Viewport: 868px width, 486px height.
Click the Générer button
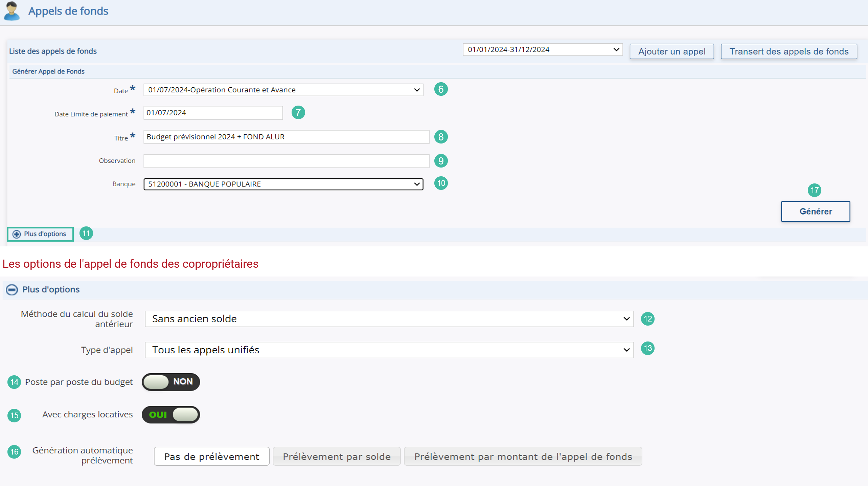point(816,212)
